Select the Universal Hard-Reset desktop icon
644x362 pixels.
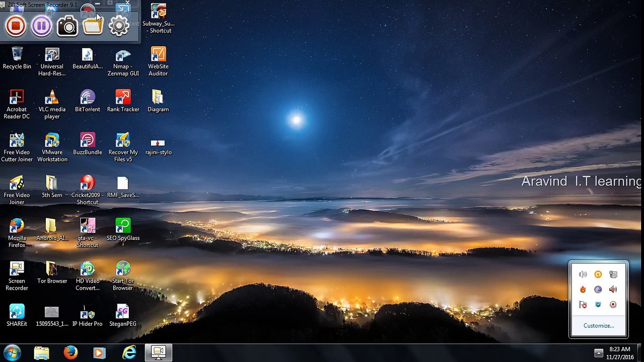pos(52,62)
